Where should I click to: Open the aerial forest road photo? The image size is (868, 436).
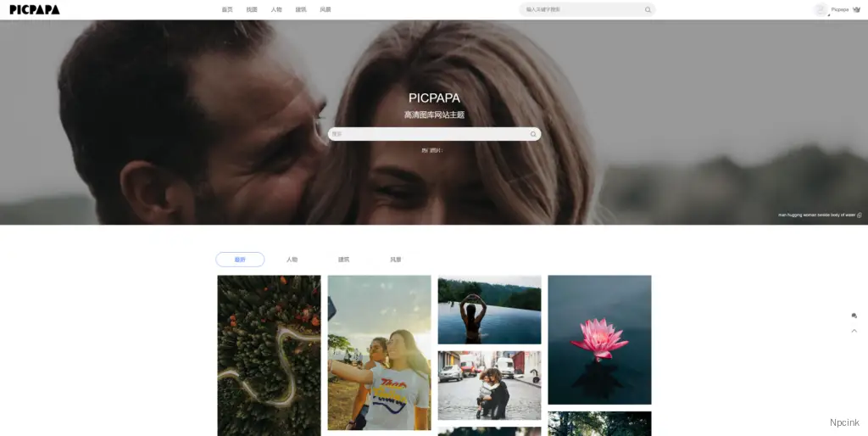coord(269,355)
